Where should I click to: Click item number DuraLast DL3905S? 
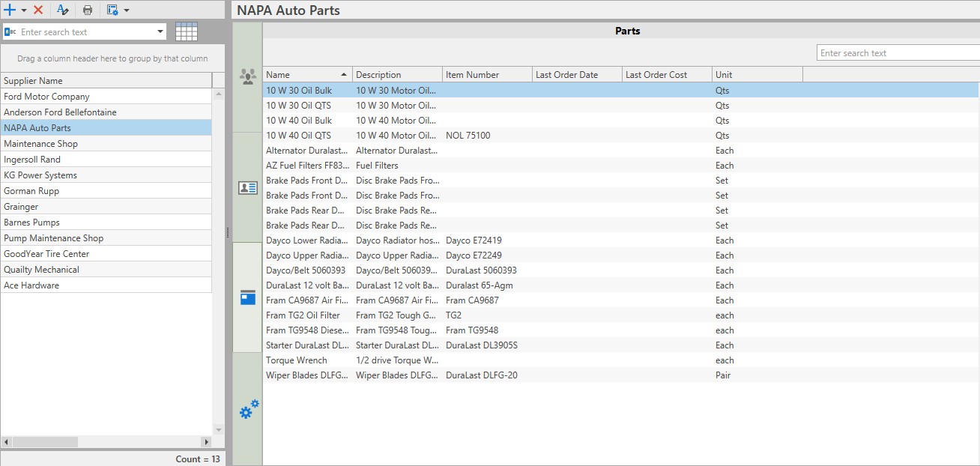tap(482, 345)
